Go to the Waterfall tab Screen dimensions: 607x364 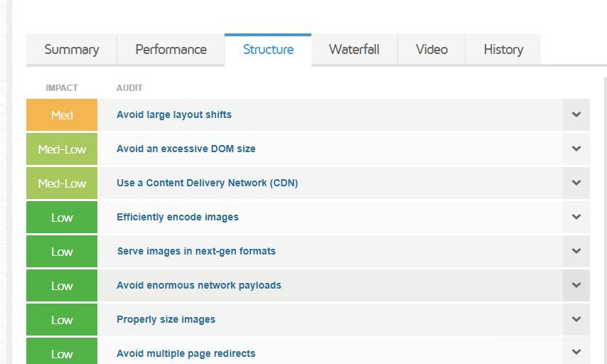pyautogui.click(x=354, y=50)
